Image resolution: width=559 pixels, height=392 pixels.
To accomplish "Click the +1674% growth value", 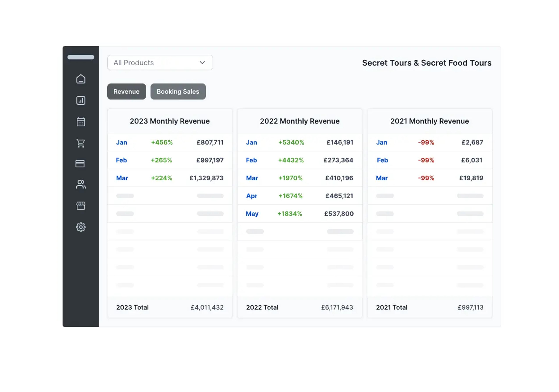I will pos(290,196).
